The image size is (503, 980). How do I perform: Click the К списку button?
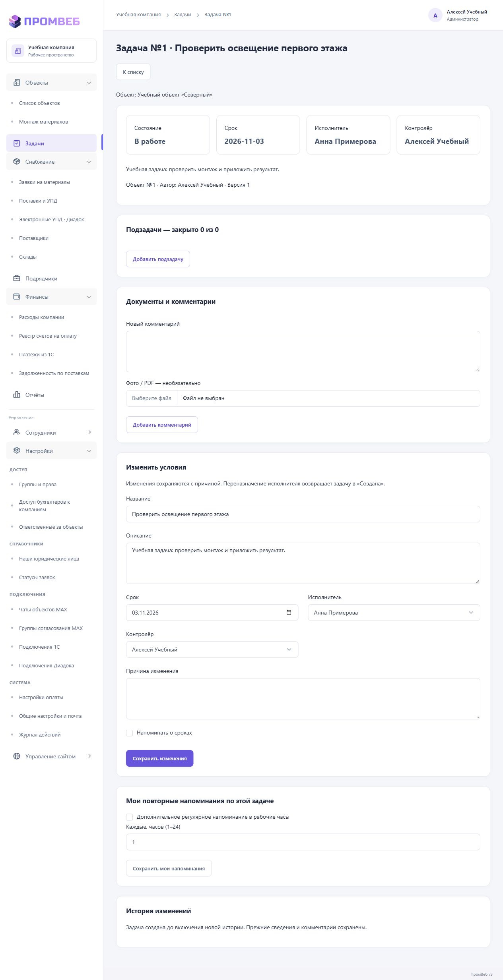[x=133, y=72]
